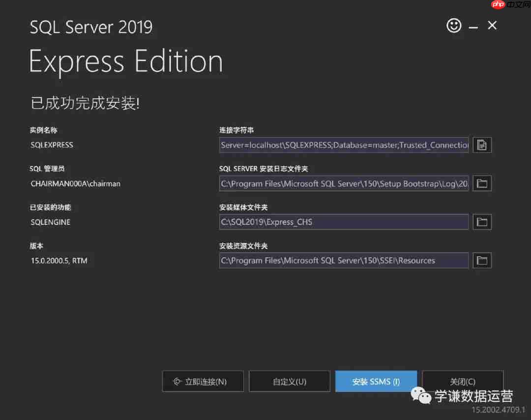This screenshot has height=420, width=531.
Task: Browse the 安装媒体文件夹 via its folder icon
Action: 482,222
